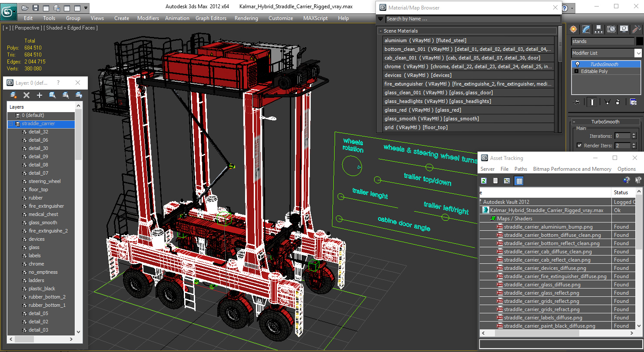The width and height of the screenshot is (644, 352).
Task: Select the aluminium VRayMtl material entry
Action: click(468, 40)
